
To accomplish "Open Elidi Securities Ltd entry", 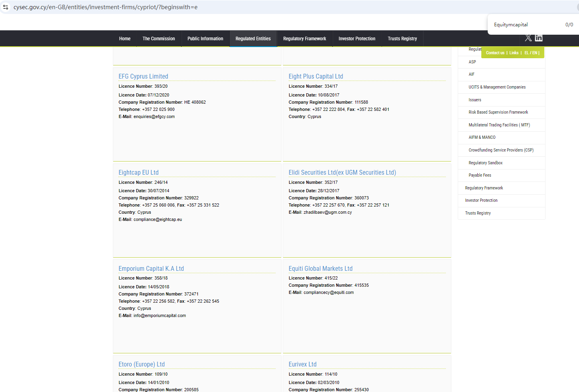I will [342, 173].
